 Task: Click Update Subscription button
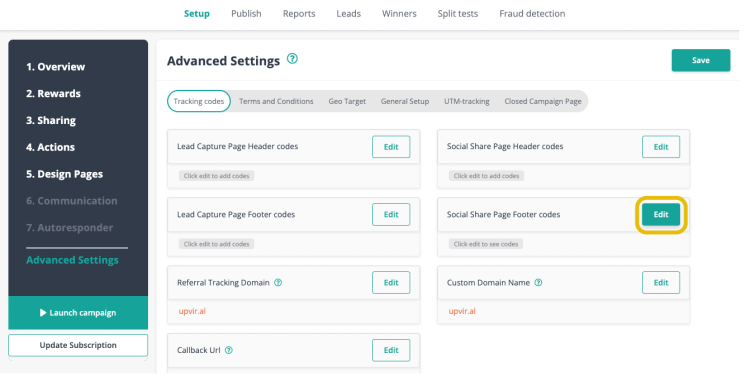pos(78,345)
